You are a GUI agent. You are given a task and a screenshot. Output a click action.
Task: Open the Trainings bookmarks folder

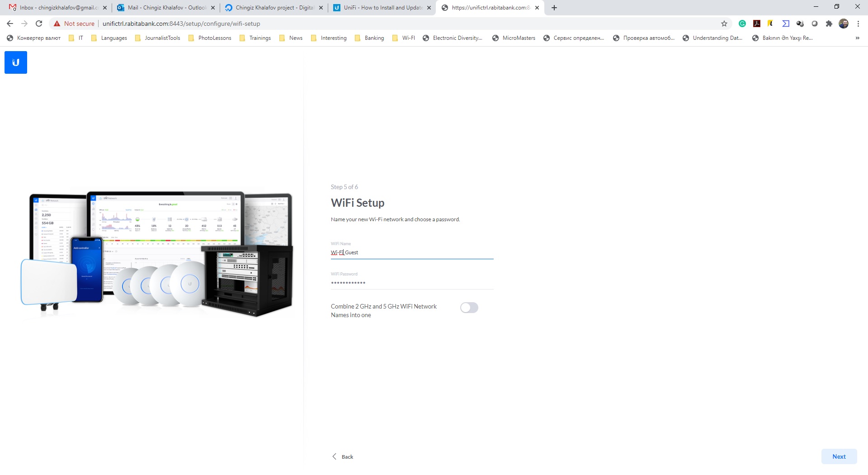coord(255,38)
